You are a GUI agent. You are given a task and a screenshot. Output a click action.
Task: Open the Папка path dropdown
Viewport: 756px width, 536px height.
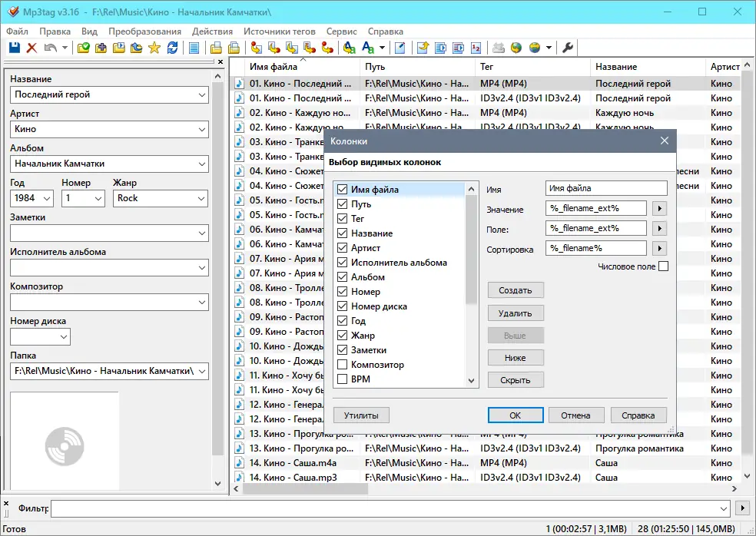202,371
